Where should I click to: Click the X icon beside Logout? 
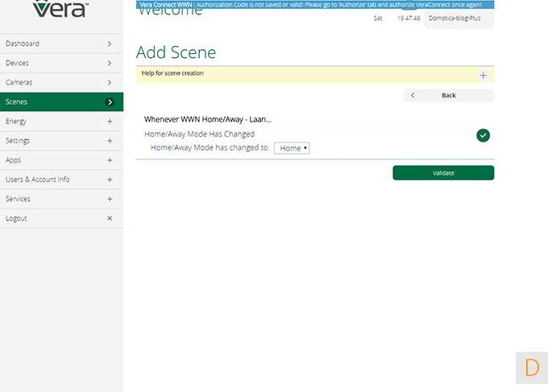(x=110, y=218)
